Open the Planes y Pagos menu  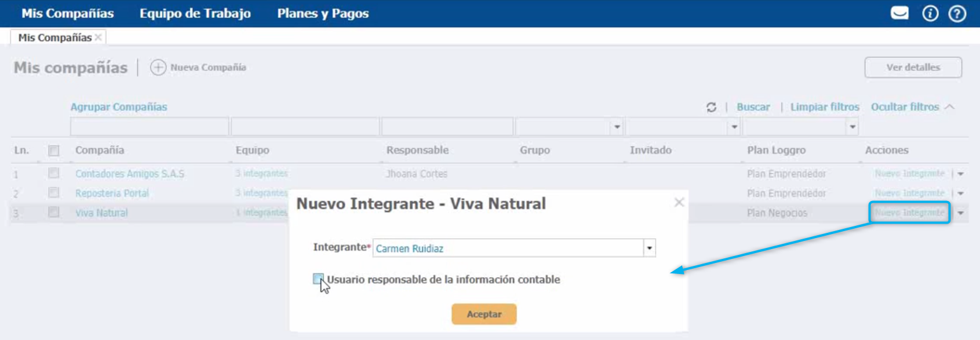coord(323,13)
